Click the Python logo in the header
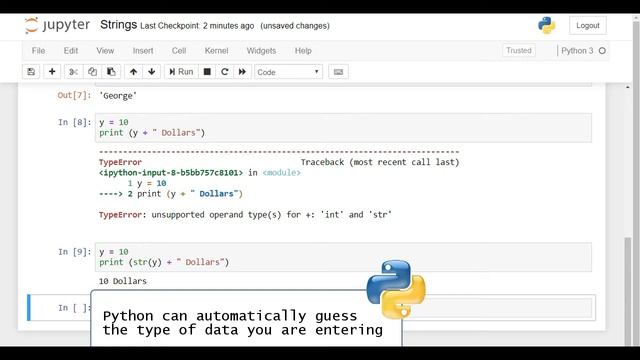640x360 pixels. [547, 25]
